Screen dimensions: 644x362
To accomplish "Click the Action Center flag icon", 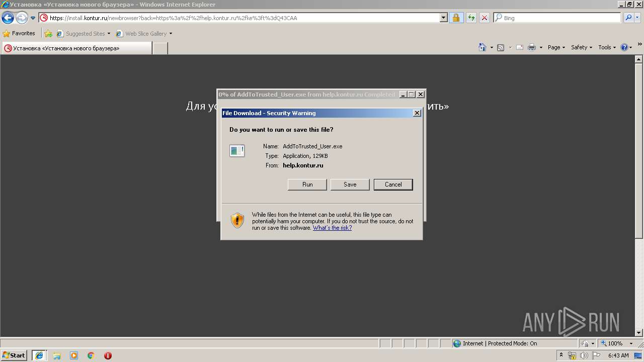I will [596, 355].
